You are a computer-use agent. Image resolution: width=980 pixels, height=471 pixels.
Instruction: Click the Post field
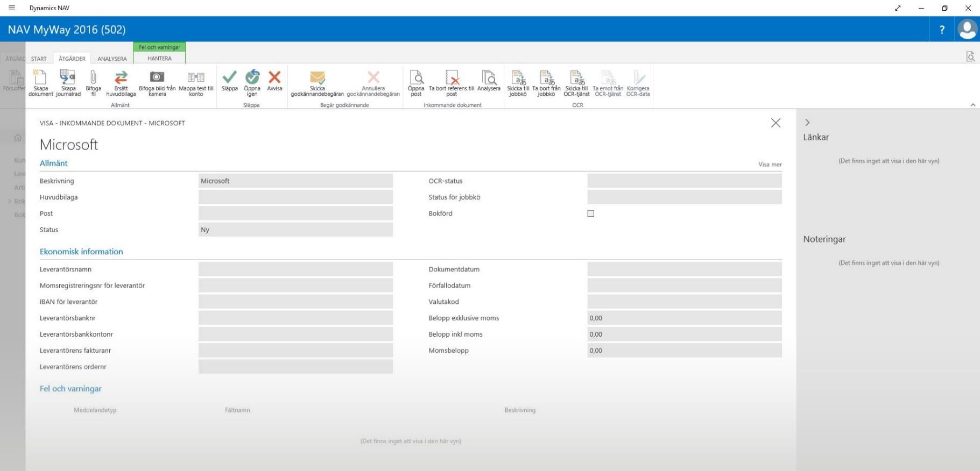295,213
